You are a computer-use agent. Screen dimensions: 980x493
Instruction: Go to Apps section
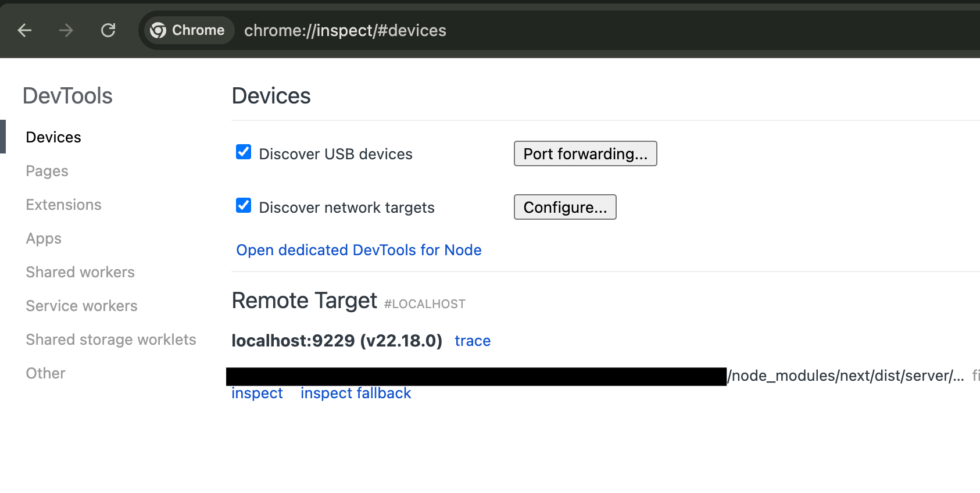44,238
